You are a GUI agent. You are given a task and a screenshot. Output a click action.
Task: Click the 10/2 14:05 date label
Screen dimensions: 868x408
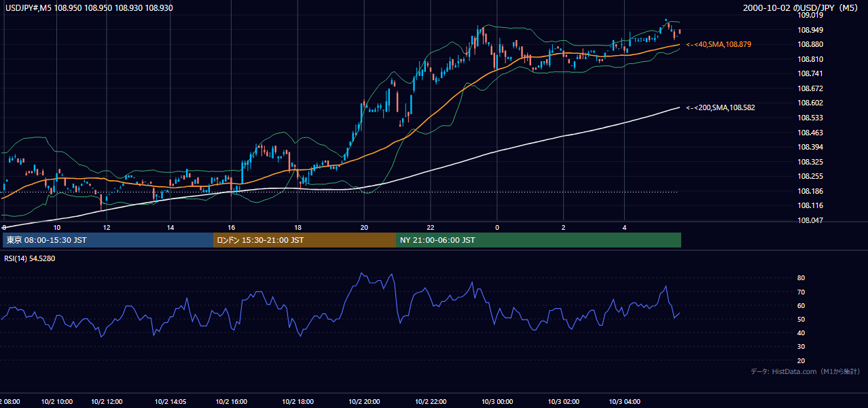click(170, 402)
